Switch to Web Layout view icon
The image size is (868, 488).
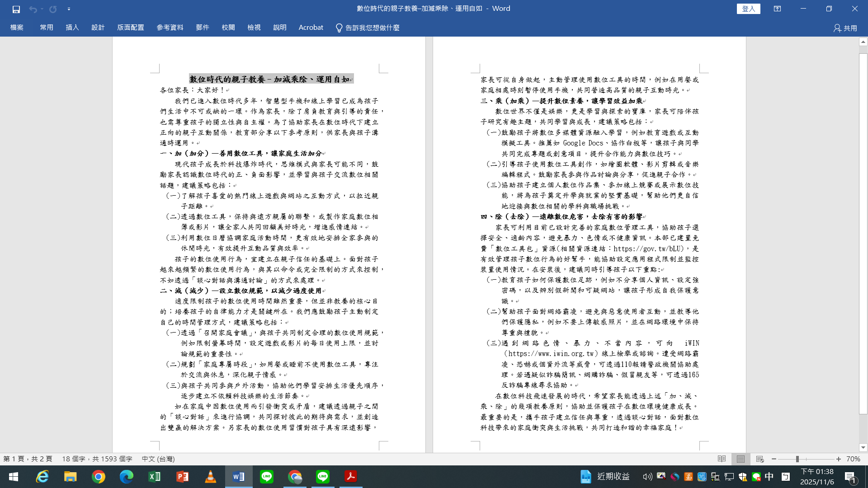tap(759, 459)
